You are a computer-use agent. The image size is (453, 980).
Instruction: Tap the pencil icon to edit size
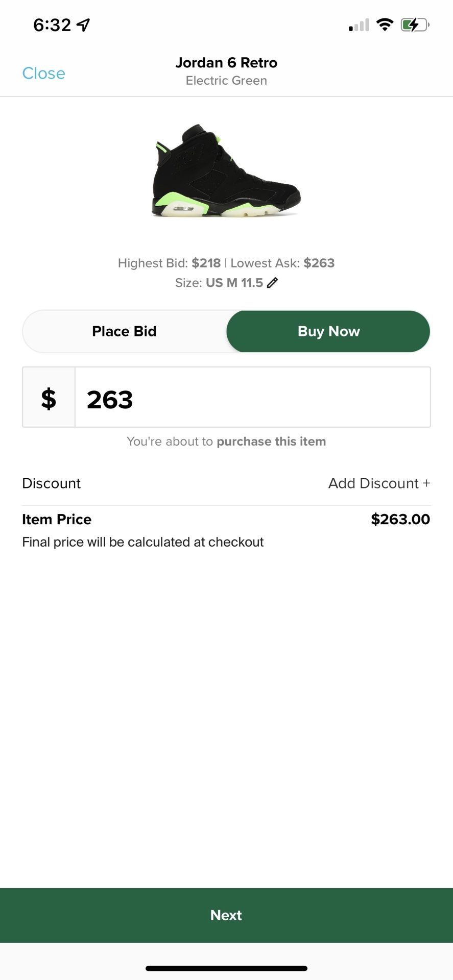pyautogui.click(x=273, y=283)
